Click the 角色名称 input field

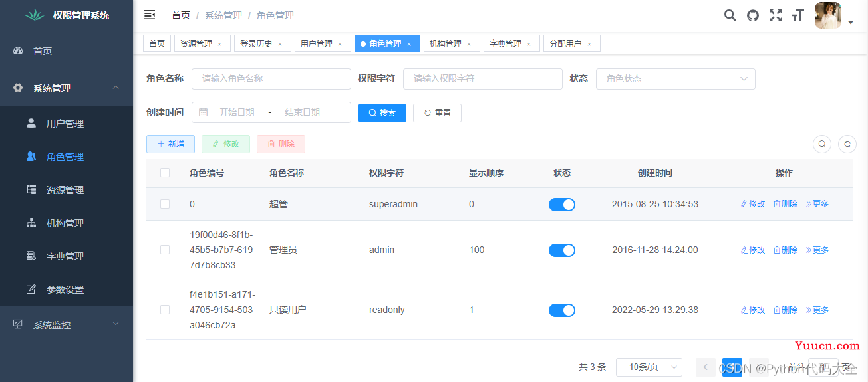[271, 78]
